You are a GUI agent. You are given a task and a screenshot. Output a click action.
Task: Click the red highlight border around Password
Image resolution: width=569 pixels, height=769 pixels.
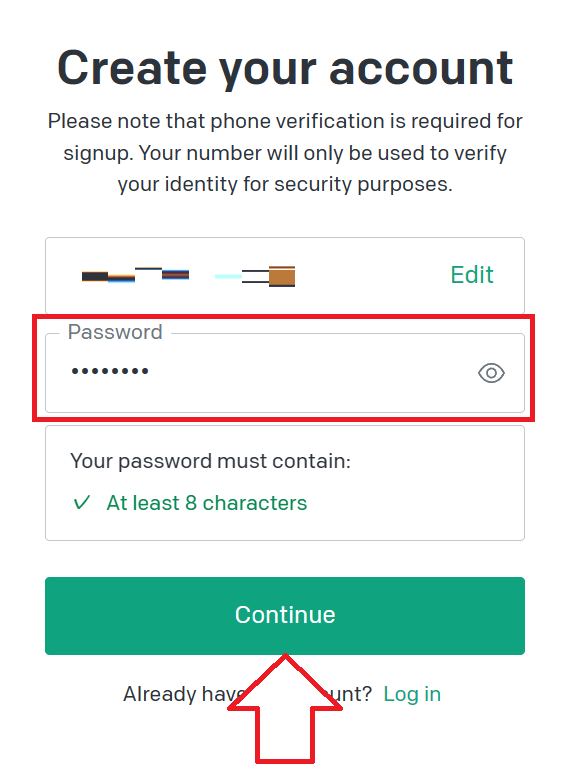284,317
